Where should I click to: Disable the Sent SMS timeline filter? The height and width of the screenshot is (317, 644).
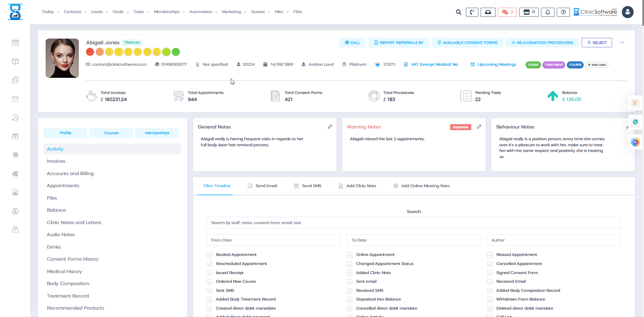tap(209, 290)
